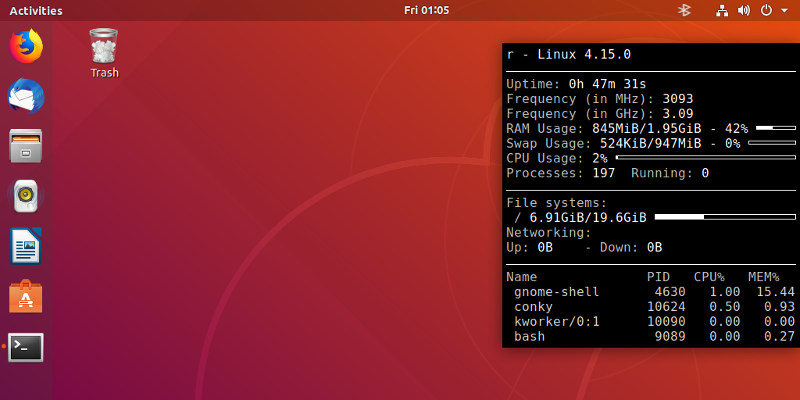800x400 pixels.
Task: Click the volume speaker icon in the top bar
Action: 744,10
